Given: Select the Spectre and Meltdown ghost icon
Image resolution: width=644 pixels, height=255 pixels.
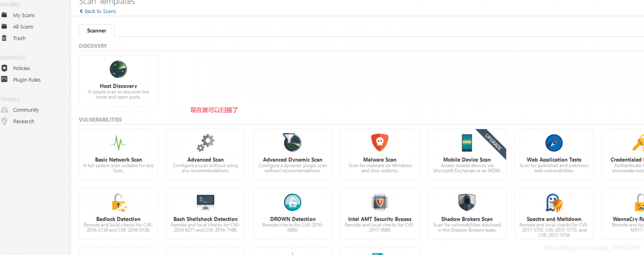Looking at the screenshot, I should tap(554, 202).
